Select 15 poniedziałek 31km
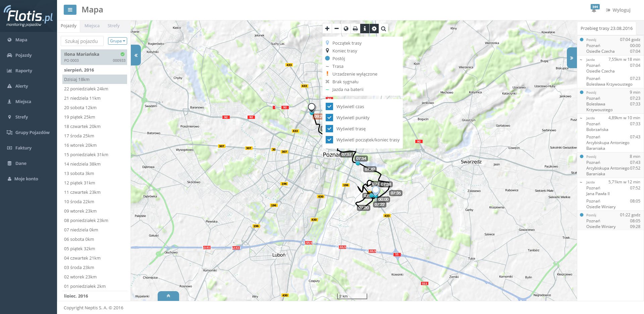The height and width of the screenshot is (314, 644). point(95,154)
